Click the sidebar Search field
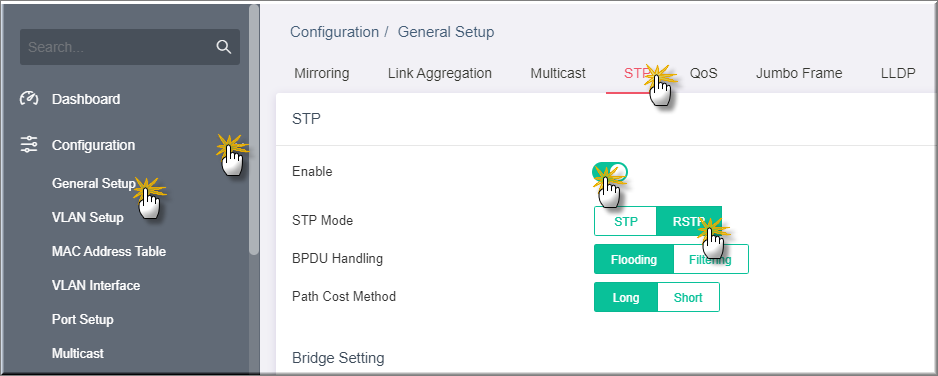Screen dimensions: 938x376 (x=130, y=47)
